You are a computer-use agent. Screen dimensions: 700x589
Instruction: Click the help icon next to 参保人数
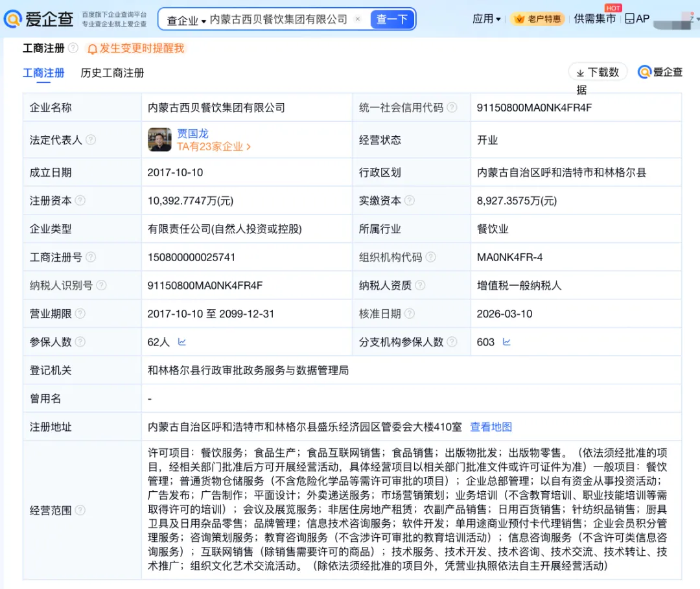coord(80,341)
